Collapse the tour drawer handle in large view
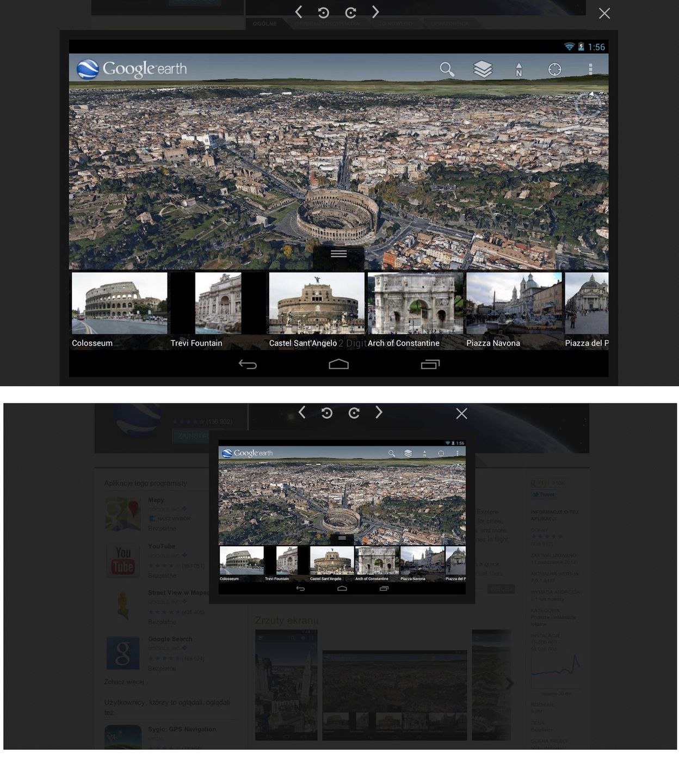This screenshot has width=679, height=784. pyautogui.click(x=338, y=254)
